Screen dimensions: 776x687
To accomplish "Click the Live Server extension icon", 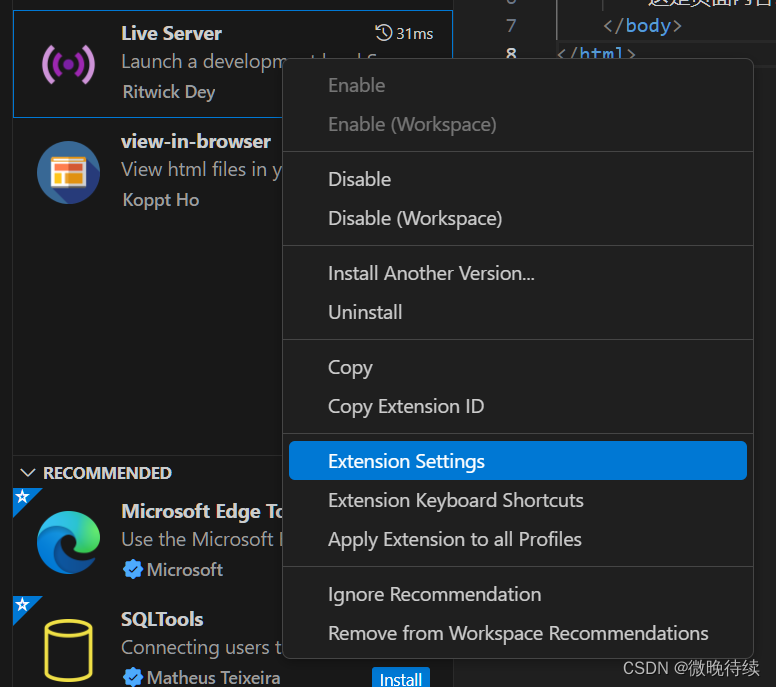I will click(68, 64).
